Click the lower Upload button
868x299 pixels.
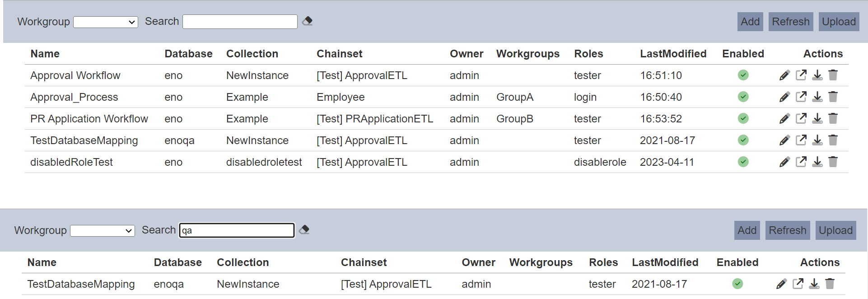[835, 230]
